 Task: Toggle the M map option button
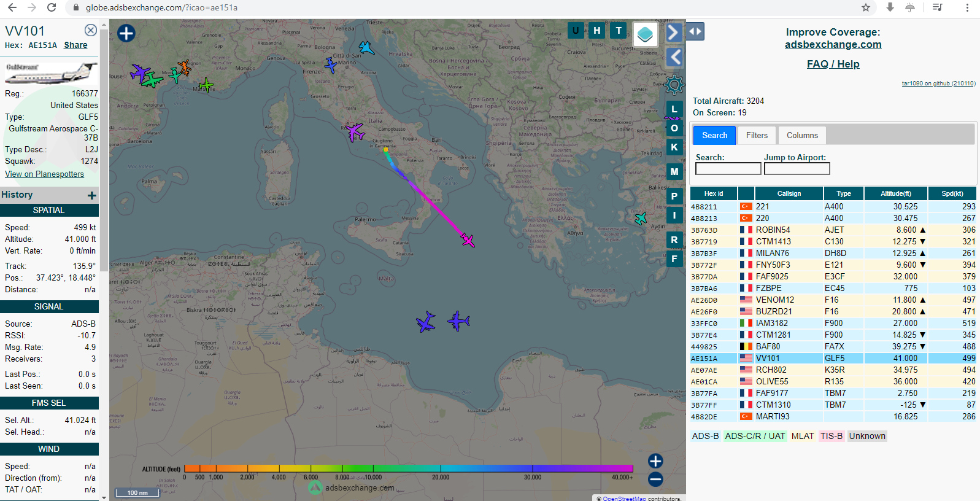pos(674,172)
